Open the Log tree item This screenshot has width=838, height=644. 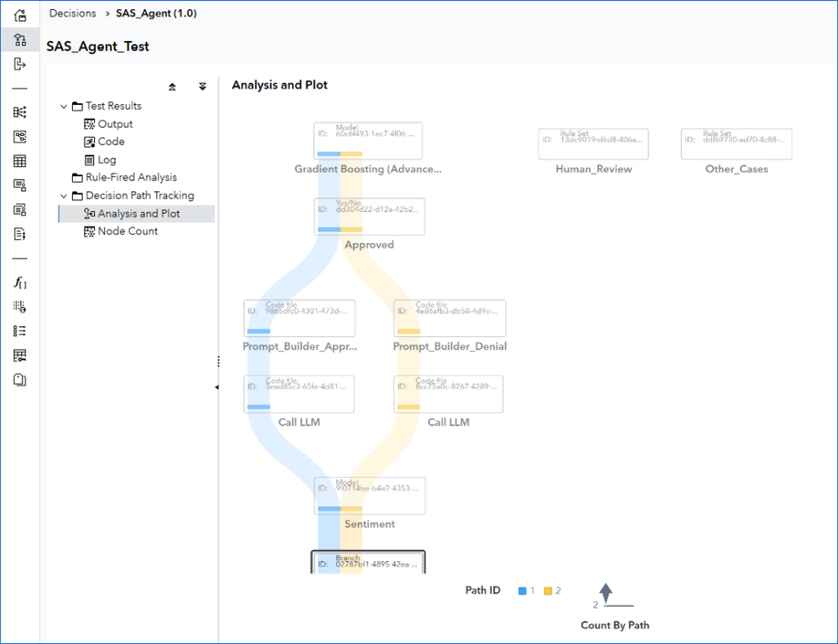(100, 160)
